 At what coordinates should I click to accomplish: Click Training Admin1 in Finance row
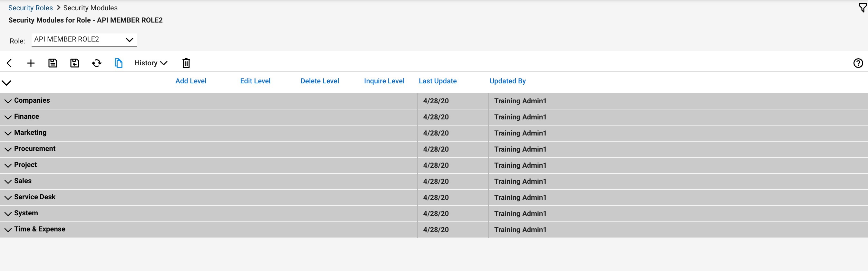click(520, 117)
